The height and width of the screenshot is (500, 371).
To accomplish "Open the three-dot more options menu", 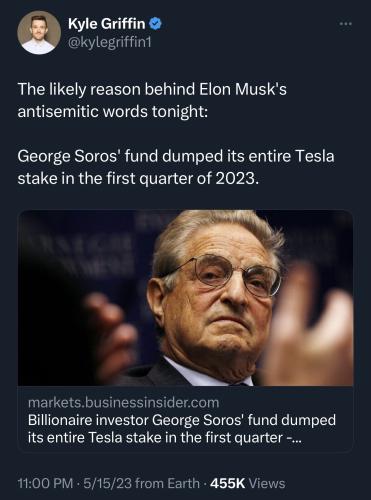I will click(x=346, y=24).
